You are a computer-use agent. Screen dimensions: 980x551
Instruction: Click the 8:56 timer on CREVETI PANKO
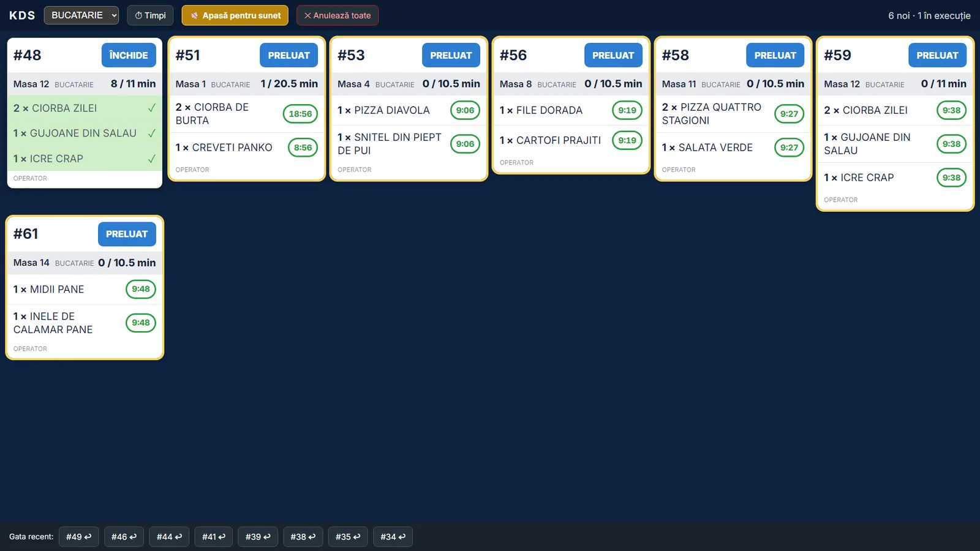point(303,148)
